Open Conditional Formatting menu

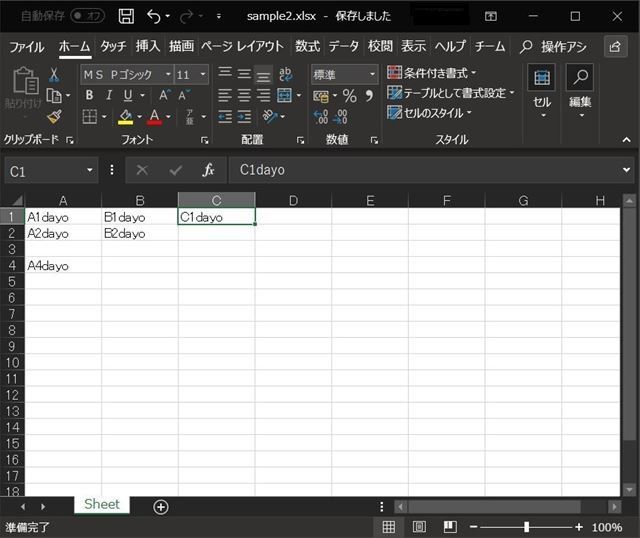pyautogui.click(x=431, y=73)
